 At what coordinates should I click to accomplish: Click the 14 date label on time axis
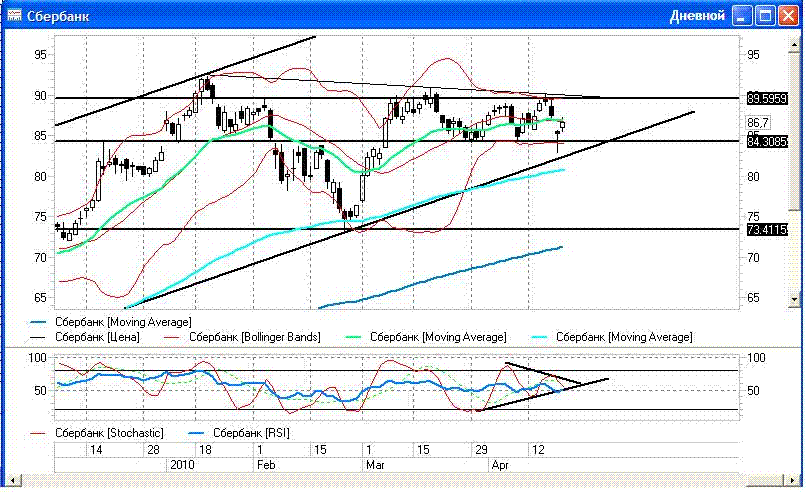[96, 450]
